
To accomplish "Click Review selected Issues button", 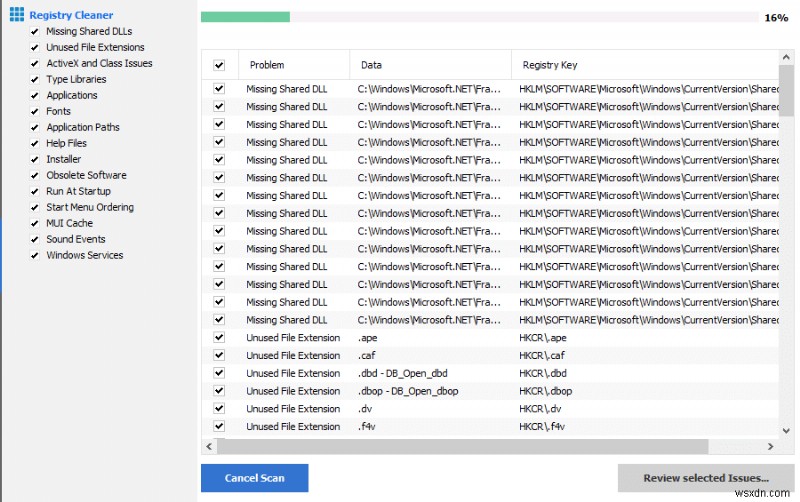I will tap(706, 478).
